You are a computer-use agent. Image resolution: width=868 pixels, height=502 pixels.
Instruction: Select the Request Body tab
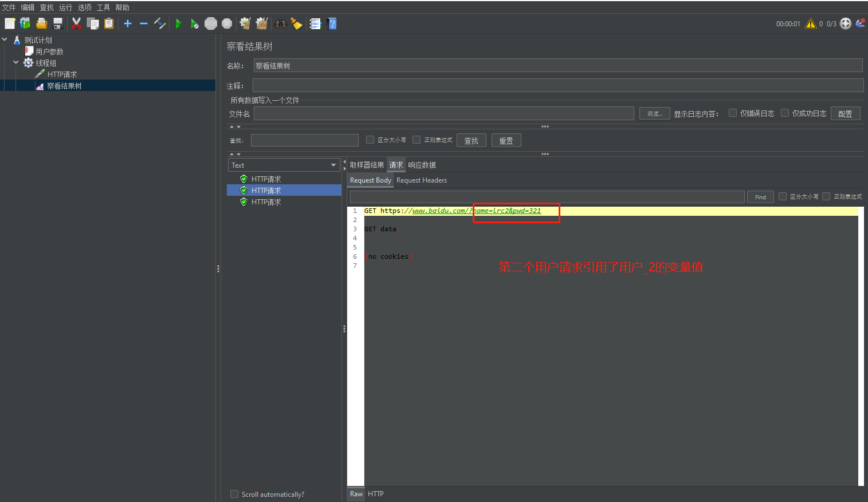[x=371, y=180]
